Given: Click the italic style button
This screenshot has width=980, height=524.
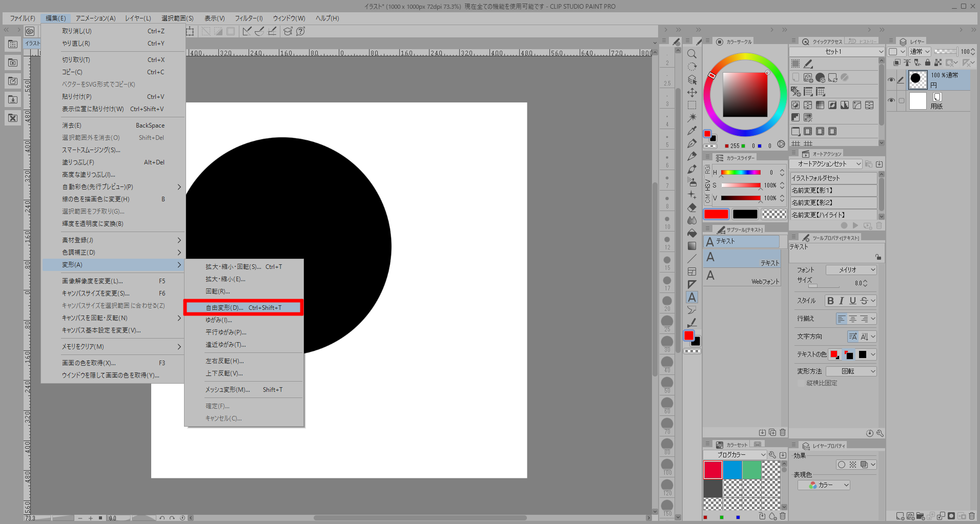Looking at the screenshot, I should pyautogui.click(x=842, y=301).
